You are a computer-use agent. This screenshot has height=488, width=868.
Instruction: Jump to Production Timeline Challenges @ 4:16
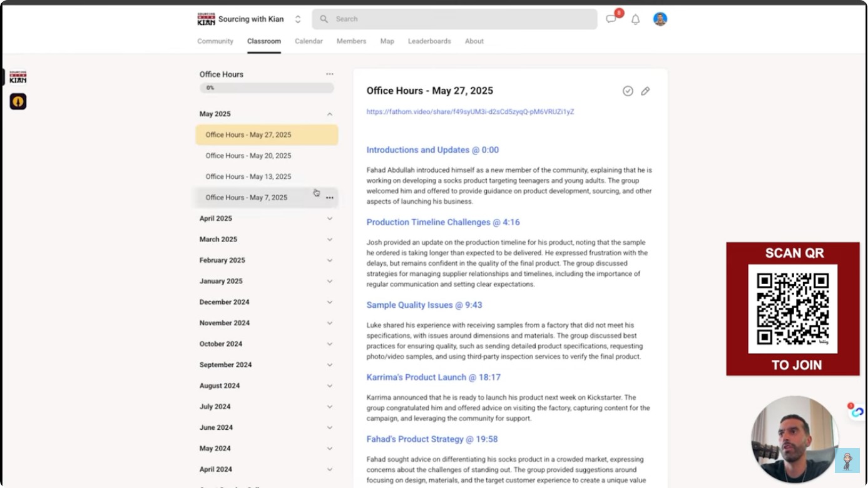[443, 222]
